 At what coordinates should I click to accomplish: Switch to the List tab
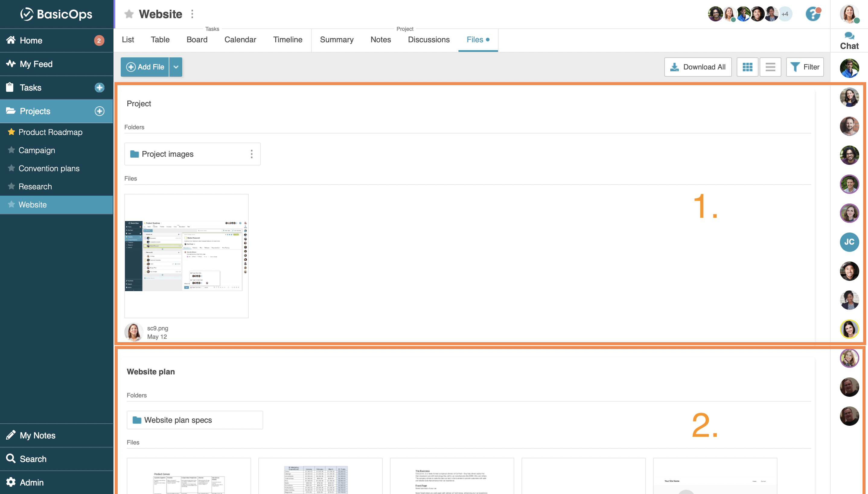tap(128, 40)
